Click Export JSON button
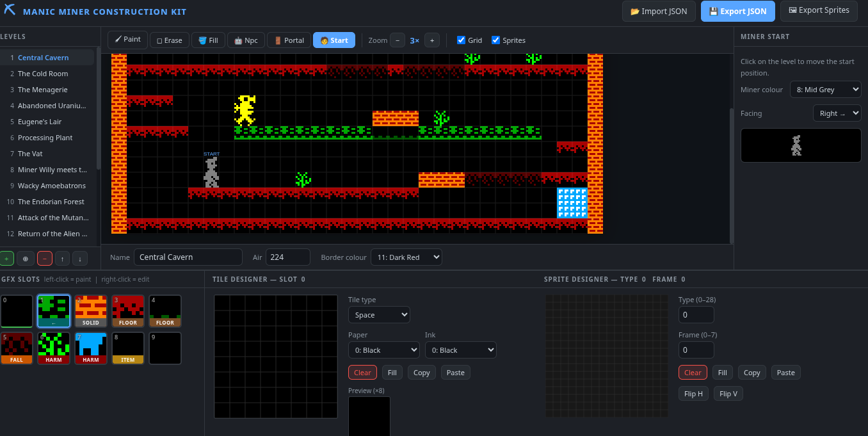 click(x=738, y=12)
